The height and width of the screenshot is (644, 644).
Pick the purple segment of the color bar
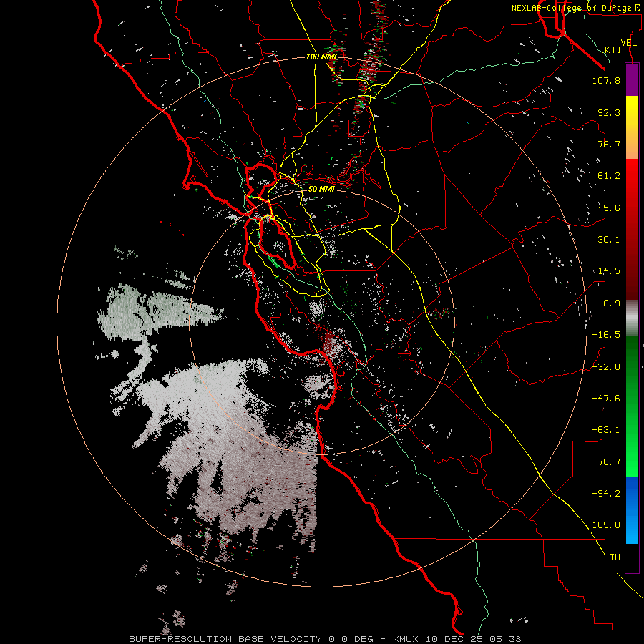[x=632, y=79]
